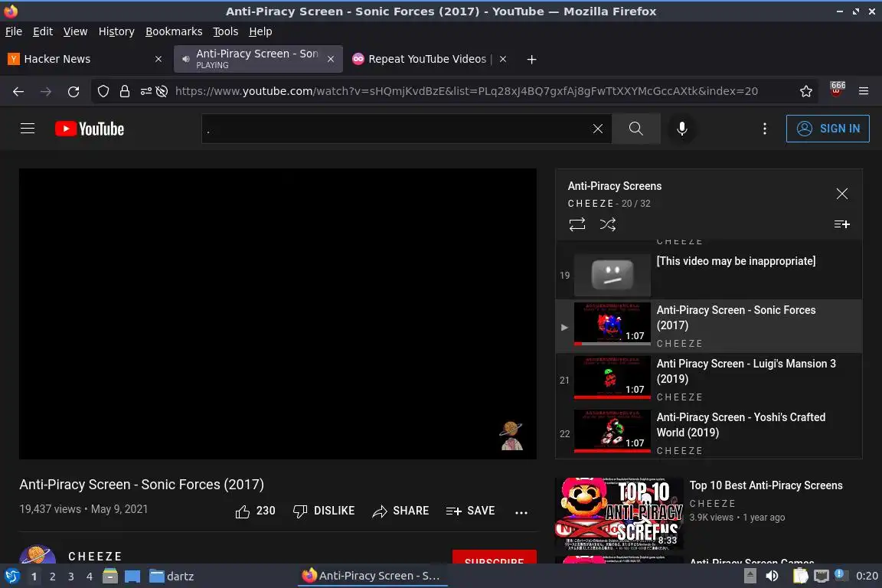Open Yoshi's Crafted World playlist video
The image size is (882, 588).
tap(709, 433)
